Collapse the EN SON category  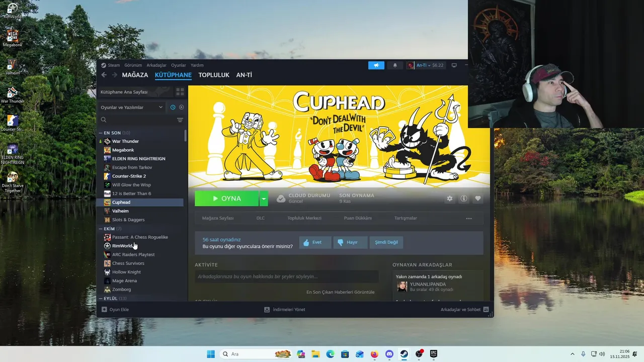click(x=101, y=133)
